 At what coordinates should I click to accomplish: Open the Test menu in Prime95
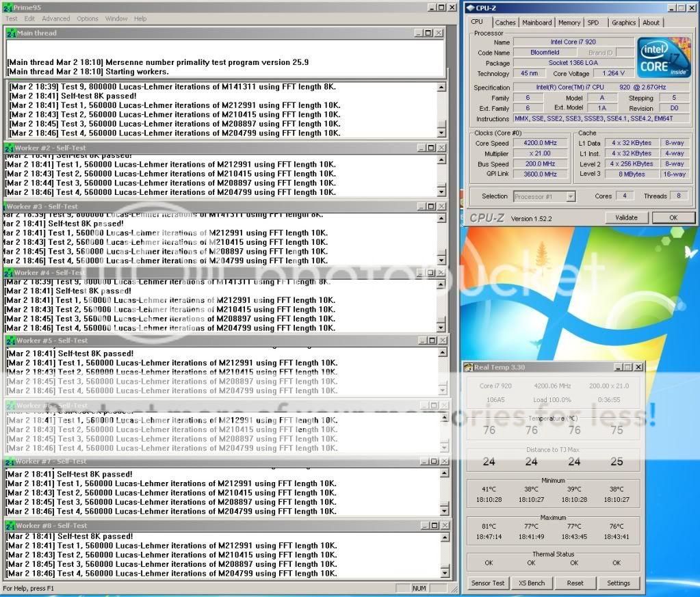point(11,18)
